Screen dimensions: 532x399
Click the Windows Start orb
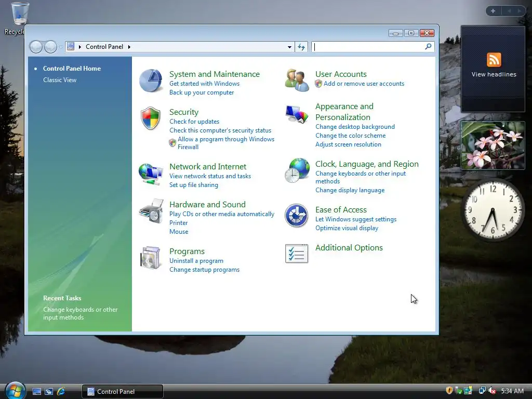point(15,390)
